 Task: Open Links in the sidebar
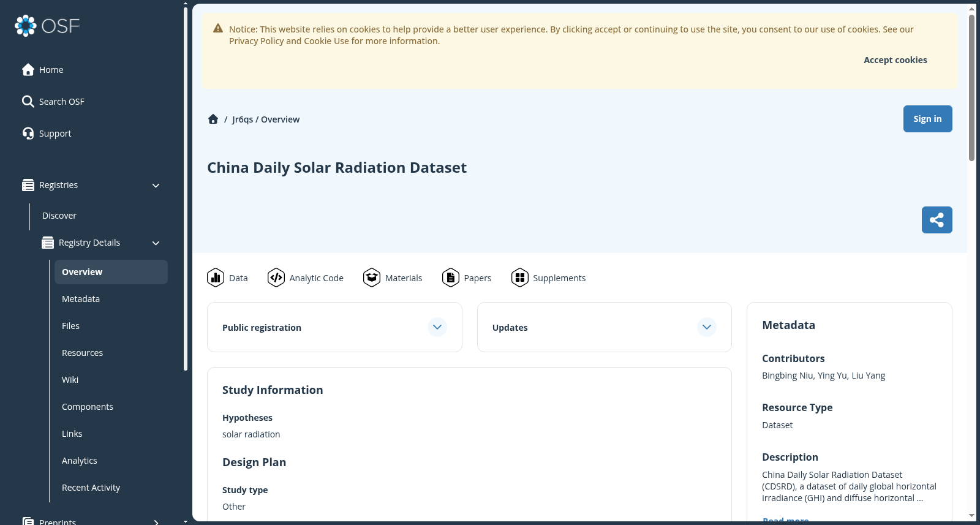pyautogui.click(x=111, y=434)
